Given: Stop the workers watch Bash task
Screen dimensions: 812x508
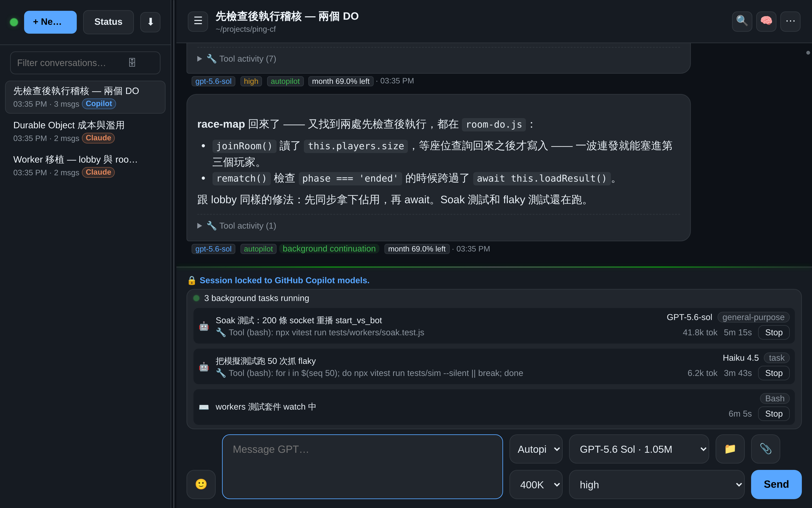Looking at the screenshot, I should click(x=774, y=414).
